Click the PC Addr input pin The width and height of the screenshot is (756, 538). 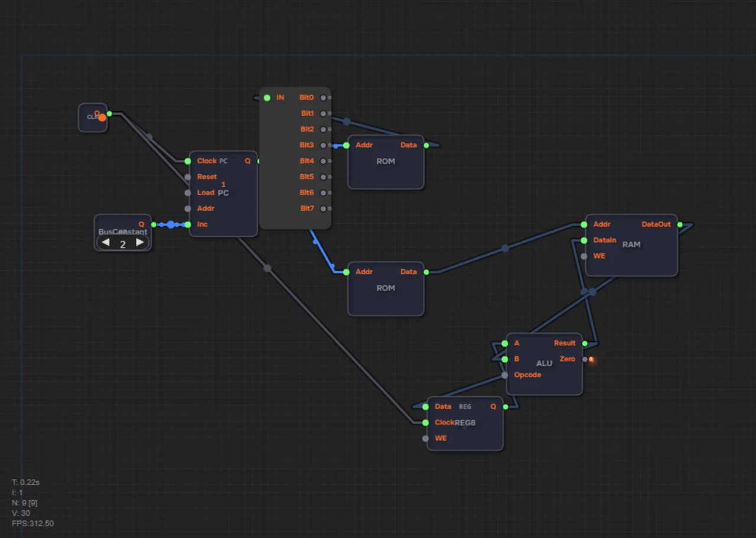pos(188,208)
